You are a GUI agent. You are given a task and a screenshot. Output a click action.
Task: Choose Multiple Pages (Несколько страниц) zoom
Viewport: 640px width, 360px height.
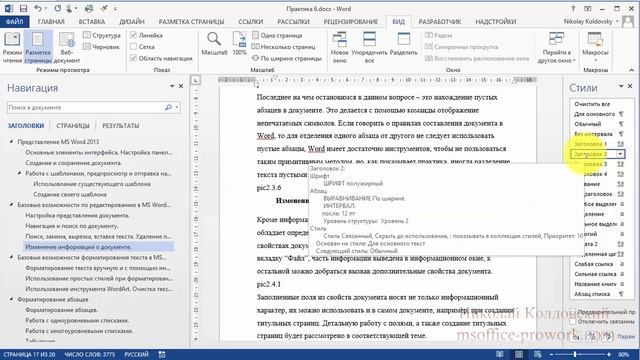[x=283, y=47]
